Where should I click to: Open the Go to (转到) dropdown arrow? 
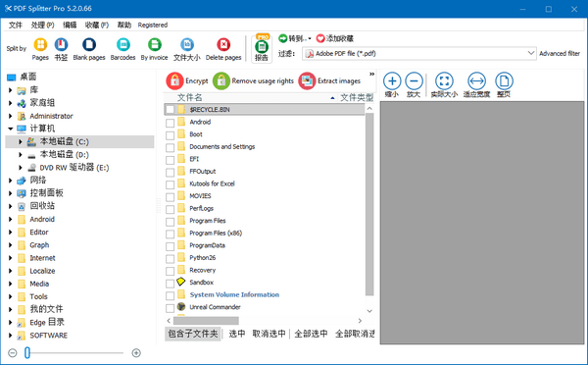click(x=310, y=38)
